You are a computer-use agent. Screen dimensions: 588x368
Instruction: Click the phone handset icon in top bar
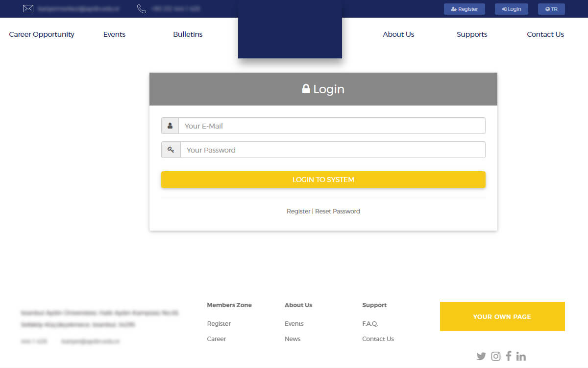(142, 9)
